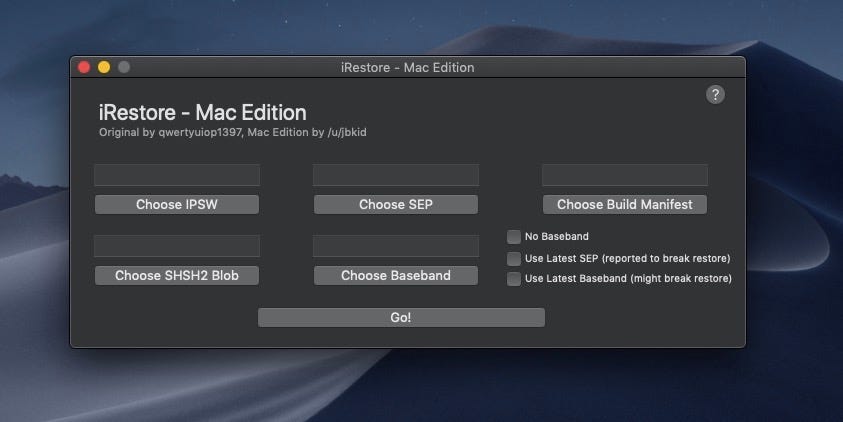Click the Choose SEP button
Screen dimensions: 843x422
pyautogui.click(x=396, y=204)
